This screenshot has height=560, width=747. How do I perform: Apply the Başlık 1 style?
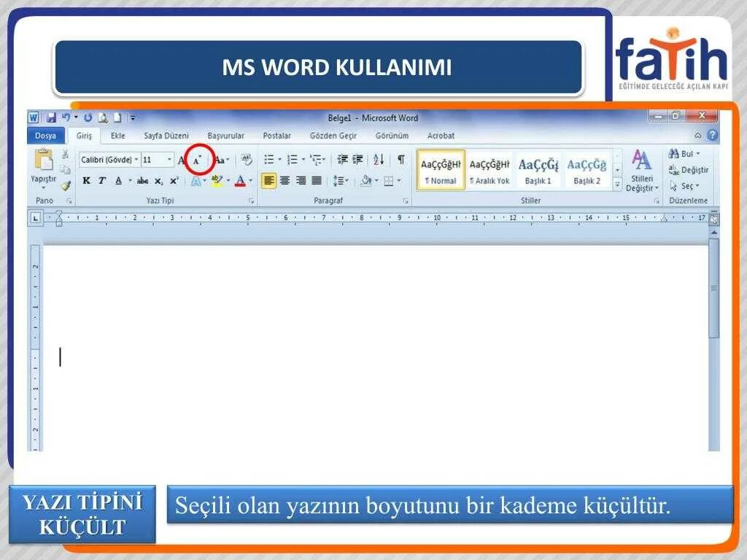point(538,170)
